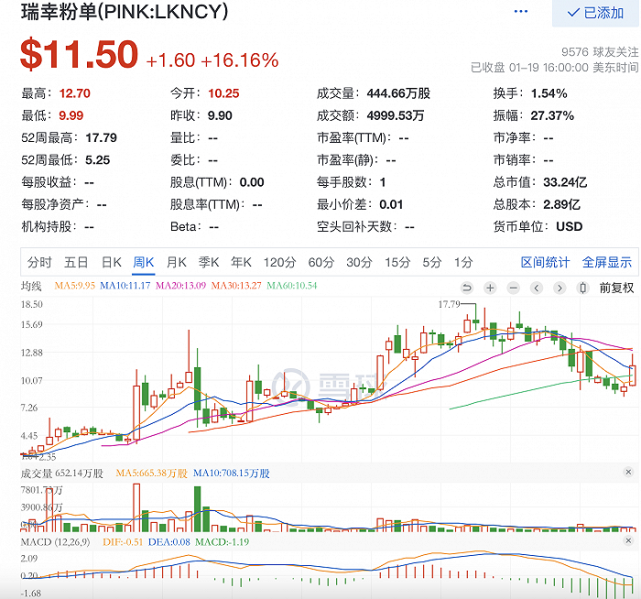
Task: Choose the 15分 interval tab
Action: (397, 262)
